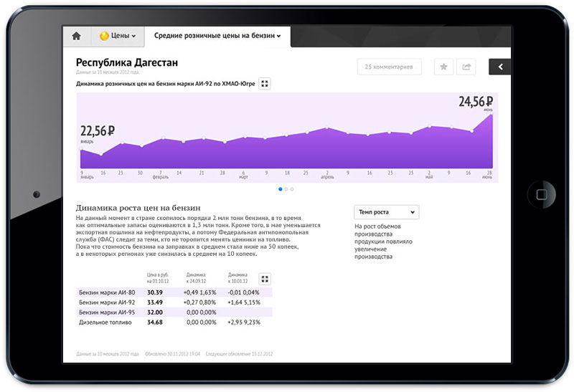
Task: Add page to favorites with star icon
Action: 443,67
